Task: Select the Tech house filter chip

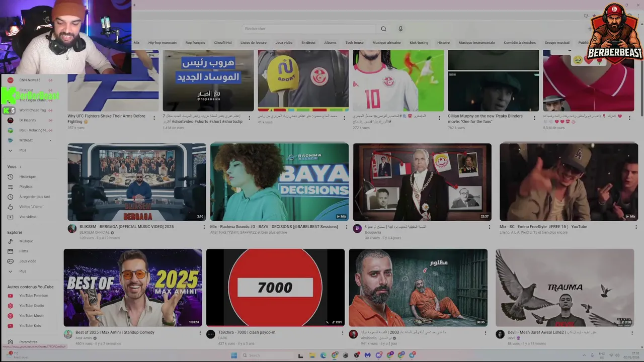Action: click(354, 43)
